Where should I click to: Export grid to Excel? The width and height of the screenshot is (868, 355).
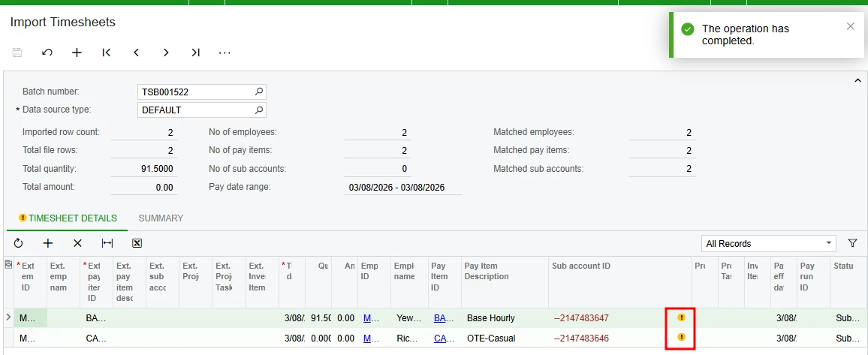click(137, 243)
